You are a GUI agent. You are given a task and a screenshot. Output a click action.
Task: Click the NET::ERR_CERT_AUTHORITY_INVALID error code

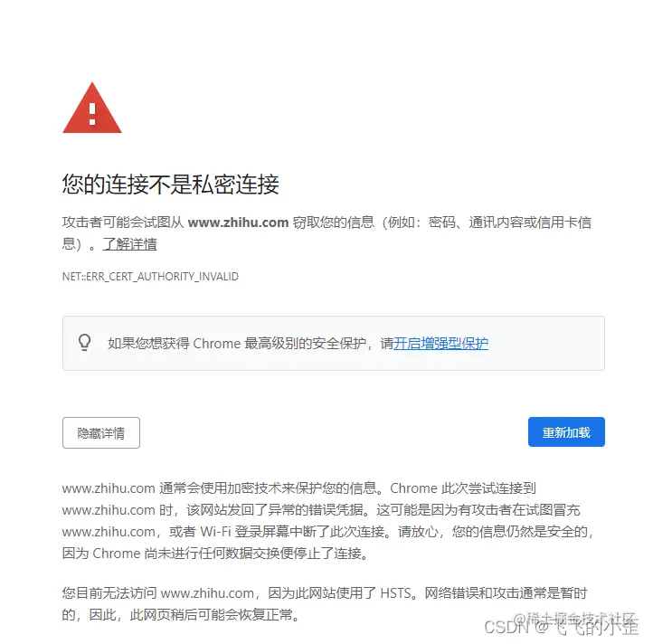(x=150, y=277)
